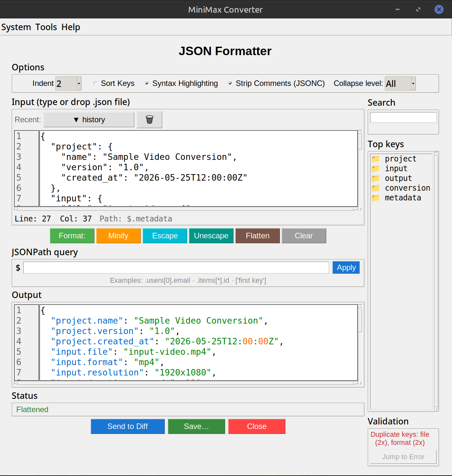
Task: Click the Unescape button
Action: pos(211,236)
